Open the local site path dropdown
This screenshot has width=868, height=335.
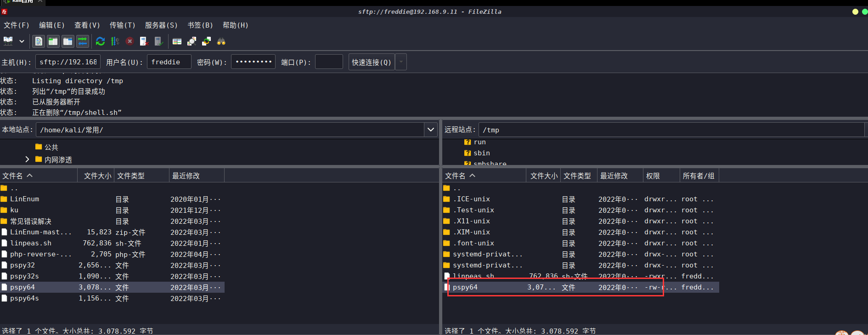431,130
